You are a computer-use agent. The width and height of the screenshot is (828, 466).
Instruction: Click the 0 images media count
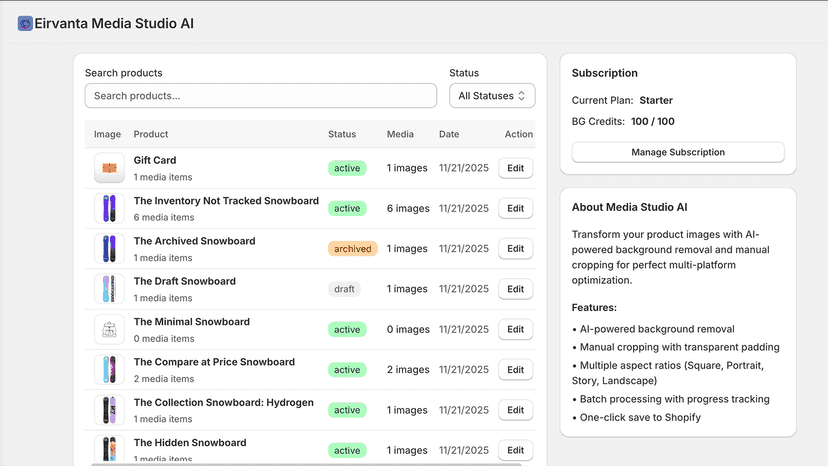tap(408, 329)
